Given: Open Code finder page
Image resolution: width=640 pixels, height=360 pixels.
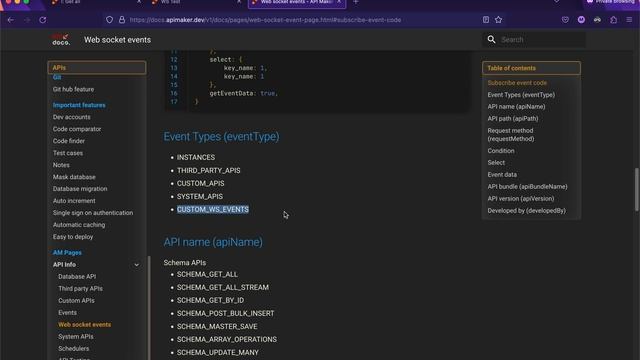Looking at the screenshot, I should pos(69,141).
